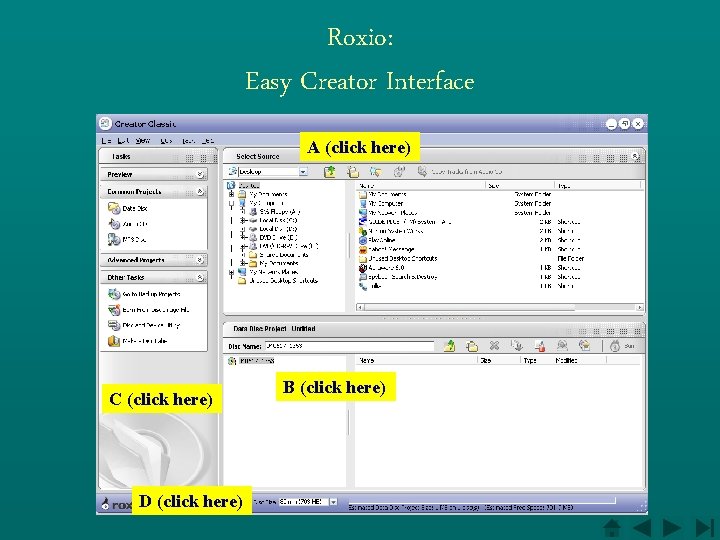Click the remove (X) icon in project toolbar
Viewport: 720px width, 540px height.
pos(494,345)
